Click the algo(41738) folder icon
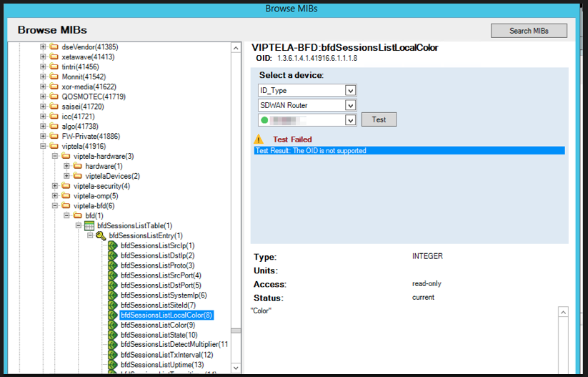This screenshot has height=377, width=588. 54,127
